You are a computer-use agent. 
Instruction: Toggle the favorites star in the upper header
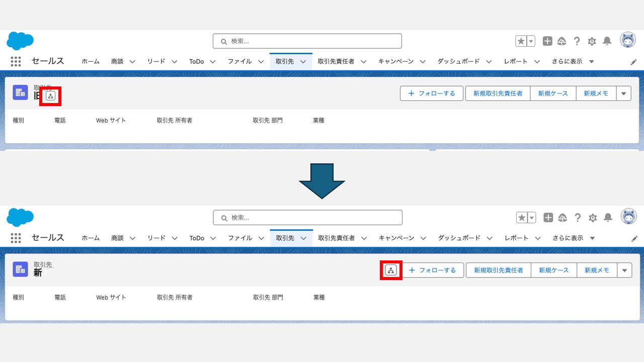coord(521,41)
